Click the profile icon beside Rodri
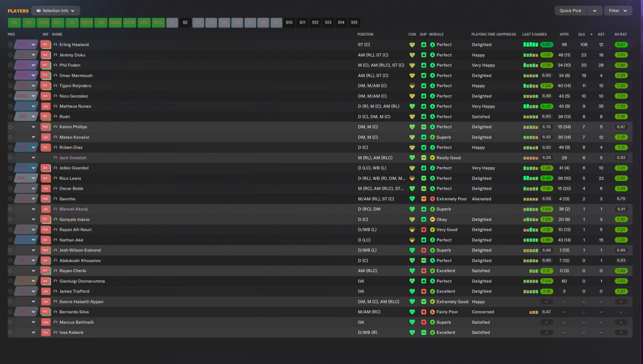This screenshot has height=364, width=643. 55,116
